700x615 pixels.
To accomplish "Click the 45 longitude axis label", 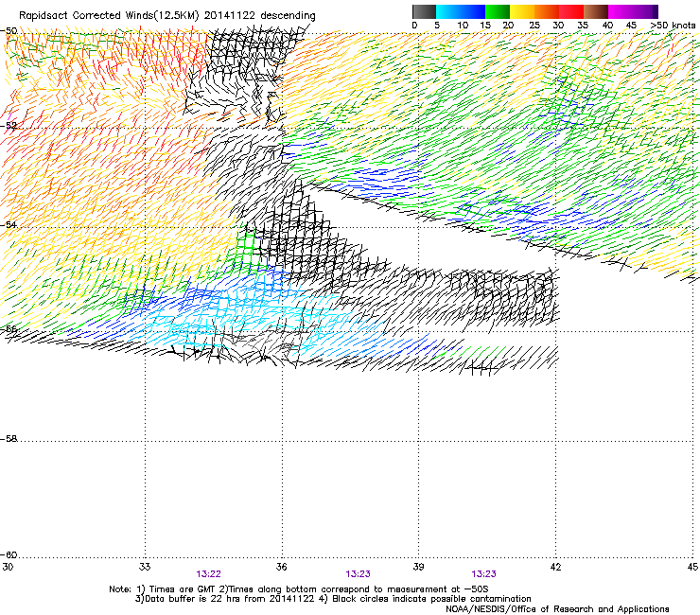I will (x=692, y=567).
